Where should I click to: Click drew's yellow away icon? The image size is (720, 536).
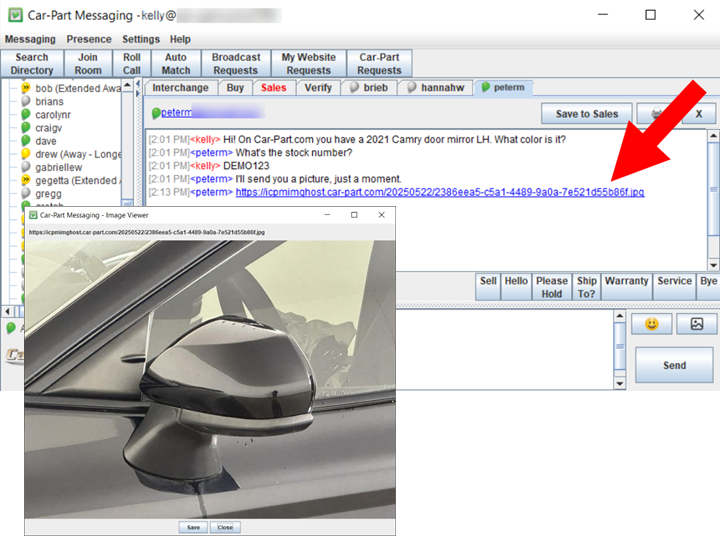pos(26,153)
